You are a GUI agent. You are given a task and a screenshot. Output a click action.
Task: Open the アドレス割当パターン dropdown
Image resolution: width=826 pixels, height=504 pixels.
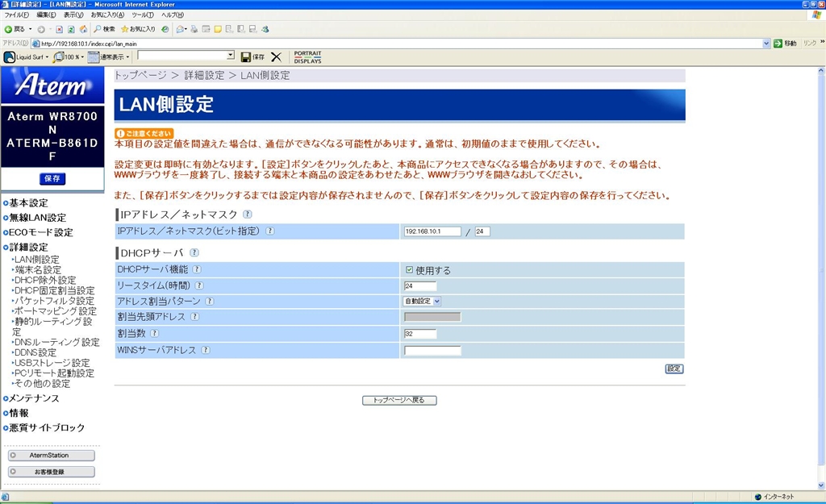[422, 301]
